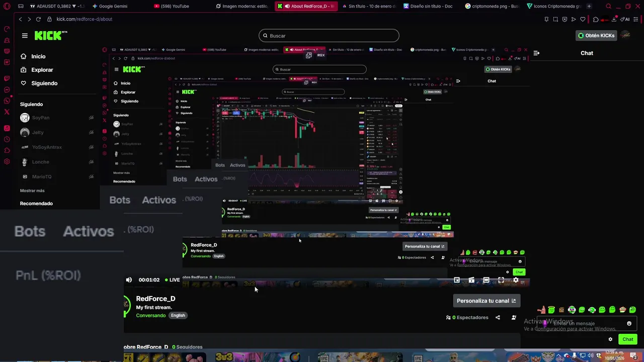The height and width of the screenshot is (362, 644).
Task: Switch to ADAUSDT browser tab
Action: coord(56,6)
